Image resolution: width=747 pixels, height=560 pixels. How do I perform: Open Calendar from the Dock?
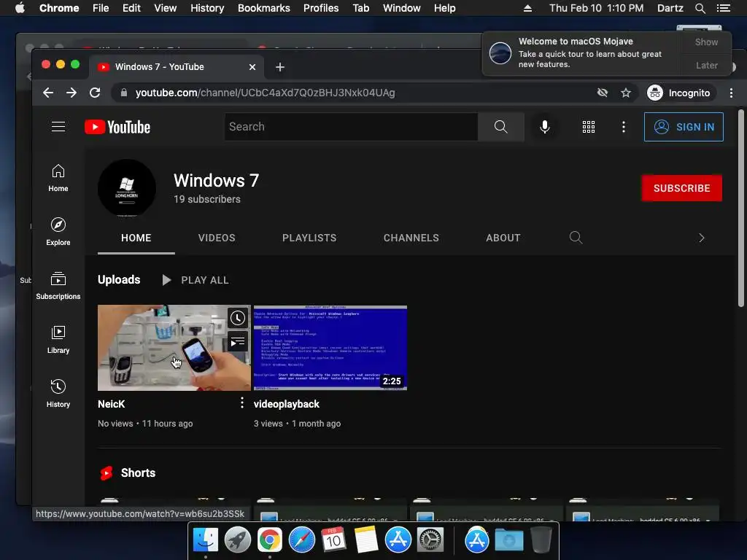pyautogui.click(x=333, y=540)
